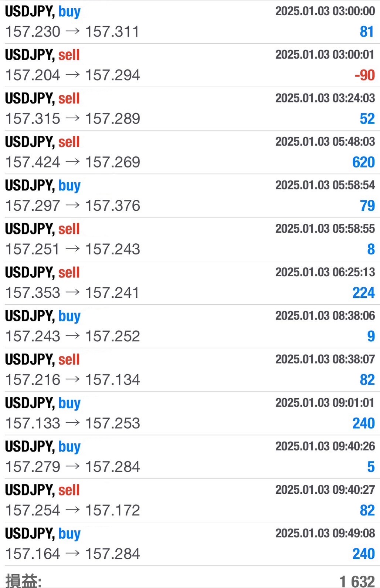Open the sell trade with 224 profit
The height and width of the screenshot is (588, 380).
click(190, 283)
